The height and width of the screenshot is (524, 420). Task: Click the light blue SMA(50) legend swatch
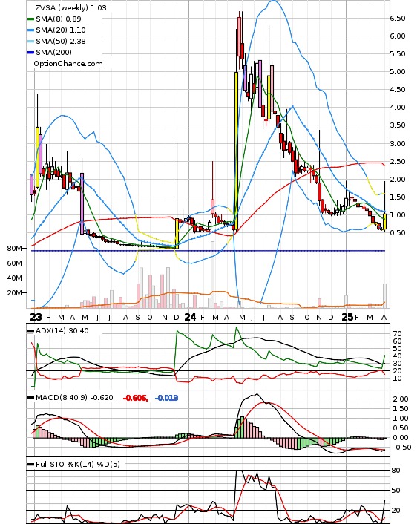point(30,42)
